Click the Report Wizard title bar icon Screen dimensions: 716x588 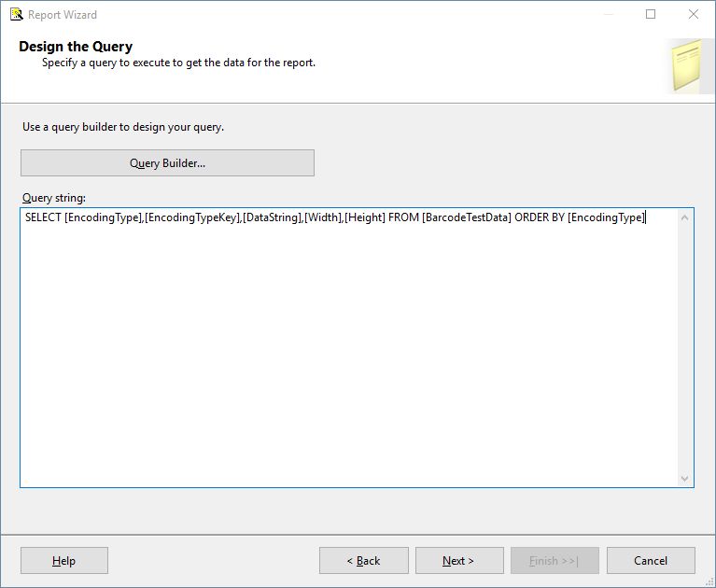coord(16,14)
